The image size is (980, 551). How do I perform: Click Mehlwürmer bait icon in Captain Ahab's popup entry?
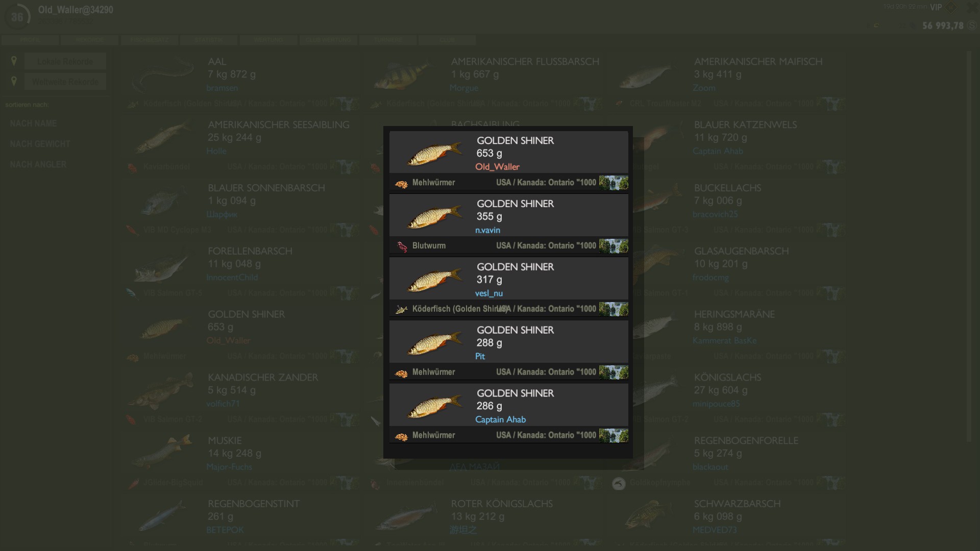click(402, 437)
